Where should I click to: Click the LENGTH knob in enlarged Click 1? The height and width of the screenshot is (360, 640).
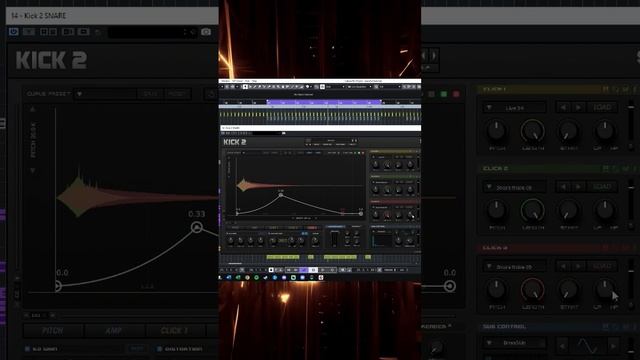click(x=533, y=131)
